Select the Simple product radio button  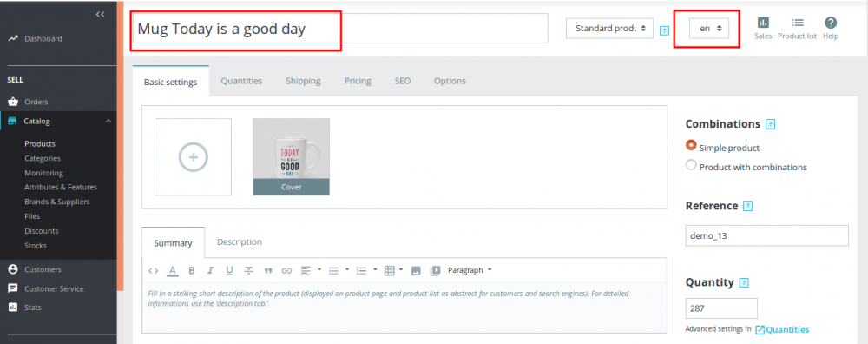coord(691,145)
